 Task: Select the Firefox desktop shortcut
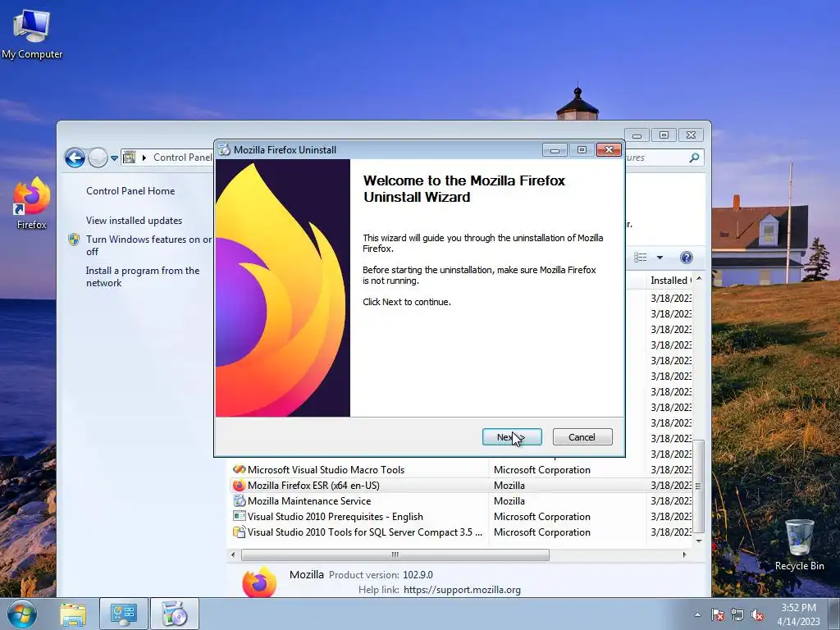32,204
